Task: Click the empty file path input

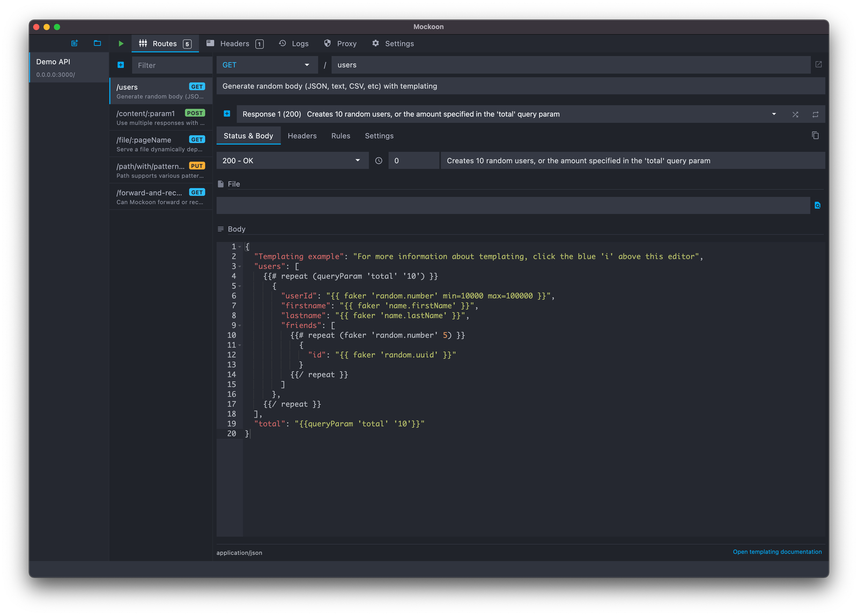Action: [x=513, y=205]
